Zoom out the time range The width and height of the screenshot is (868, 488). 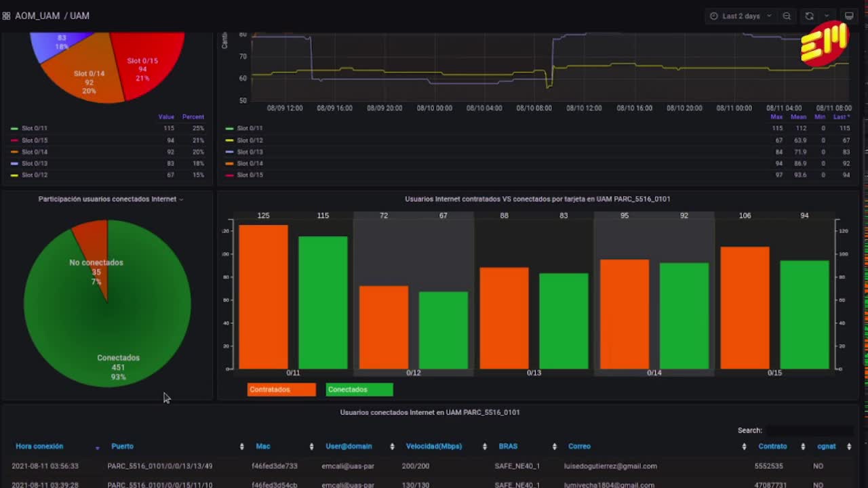[x=787, y=16]
